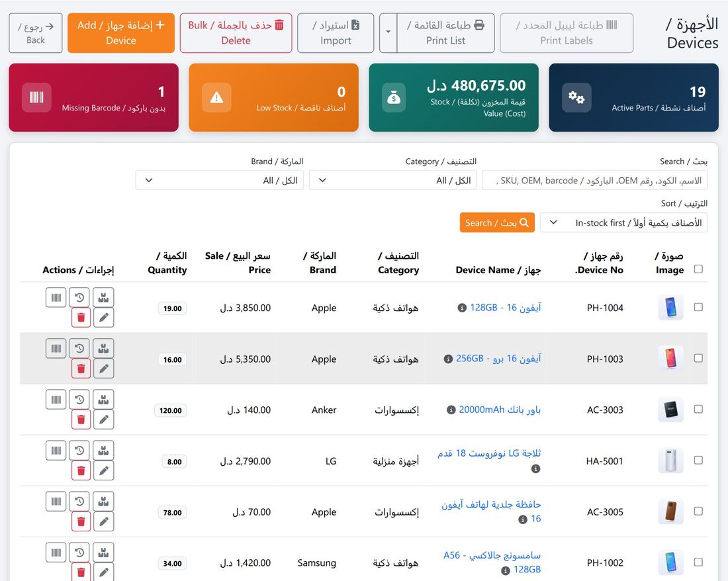The image size is (728, 581).
Task: Edit device AC-3003 with pencil icon
Action: [x=103, y=420]
